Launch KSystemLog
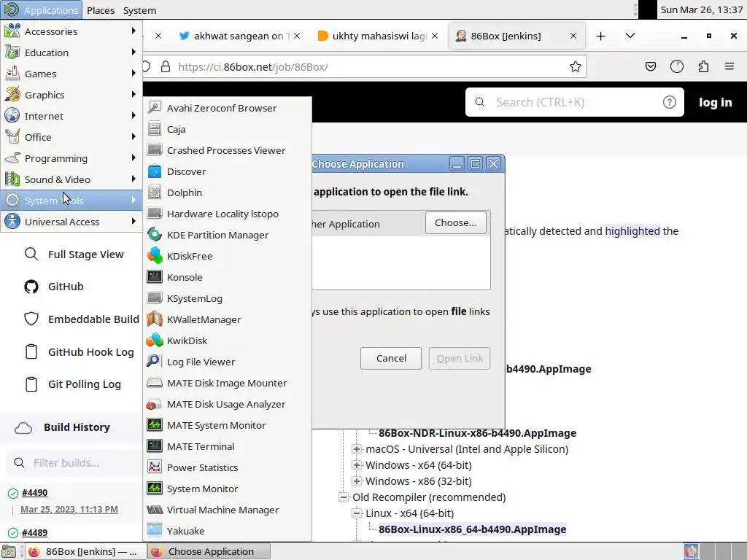The width and height of the screenshot is (747, 560). pos(228,298)
